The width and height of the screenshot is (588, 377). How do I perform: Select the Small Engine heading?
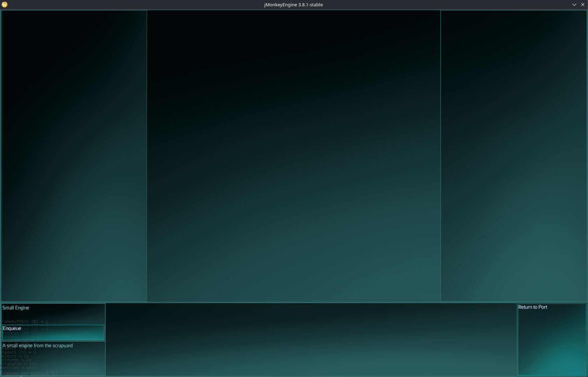click(16, 308)
